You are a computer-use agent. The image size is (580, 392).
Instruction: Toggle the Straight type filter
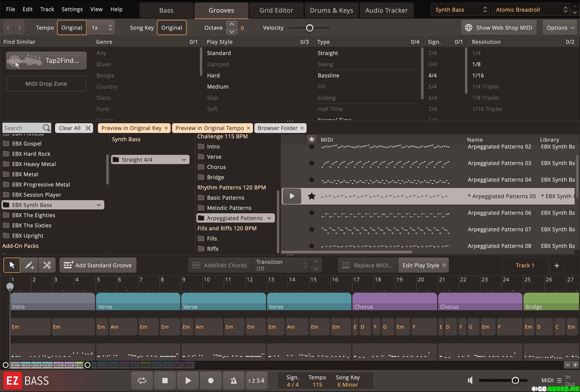(x=328, y=53)
